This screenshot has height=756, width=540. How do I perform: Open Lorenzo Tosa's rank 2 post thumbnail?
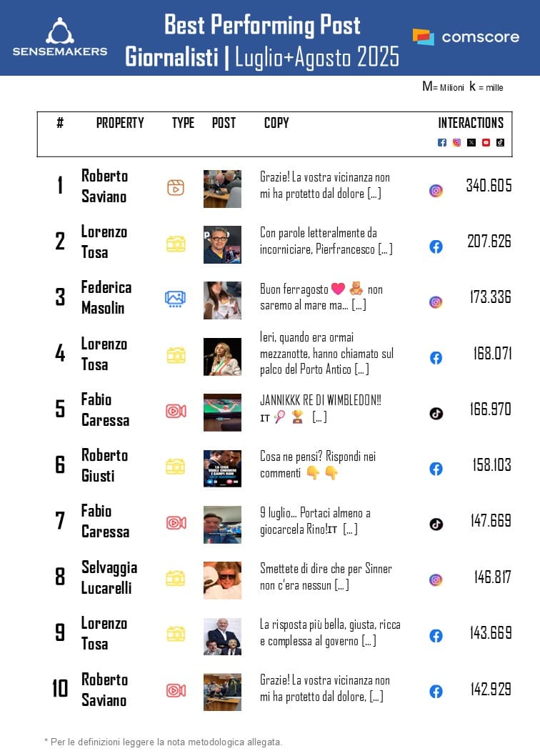click(222, 244)
